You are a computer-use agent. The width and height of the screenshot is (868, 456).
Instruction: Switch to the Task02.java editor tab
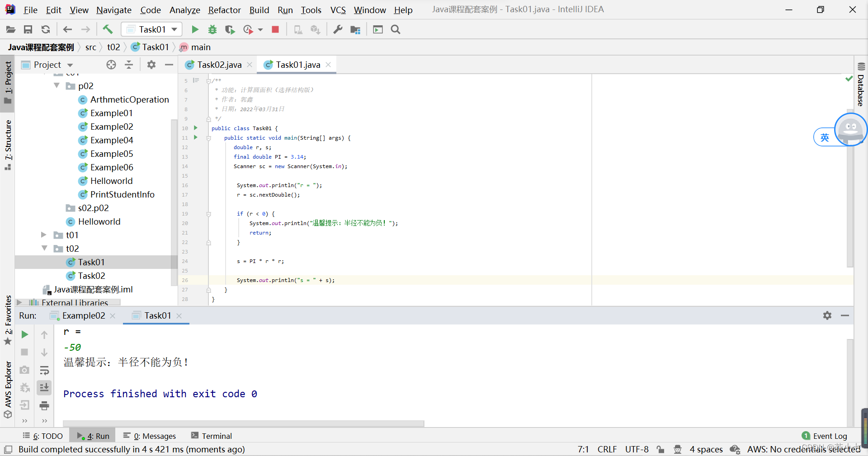point(219,65)
